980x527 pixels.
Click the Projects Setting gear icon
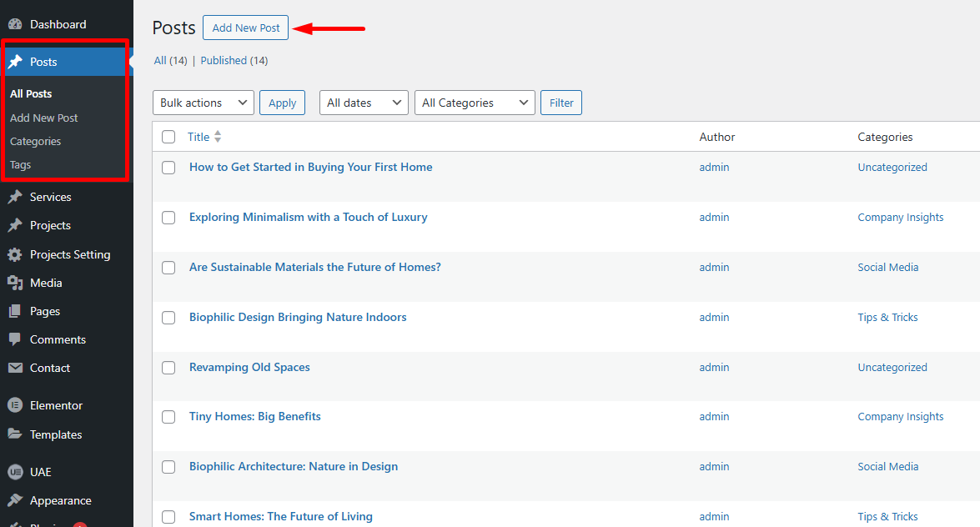tap(15, 255)
